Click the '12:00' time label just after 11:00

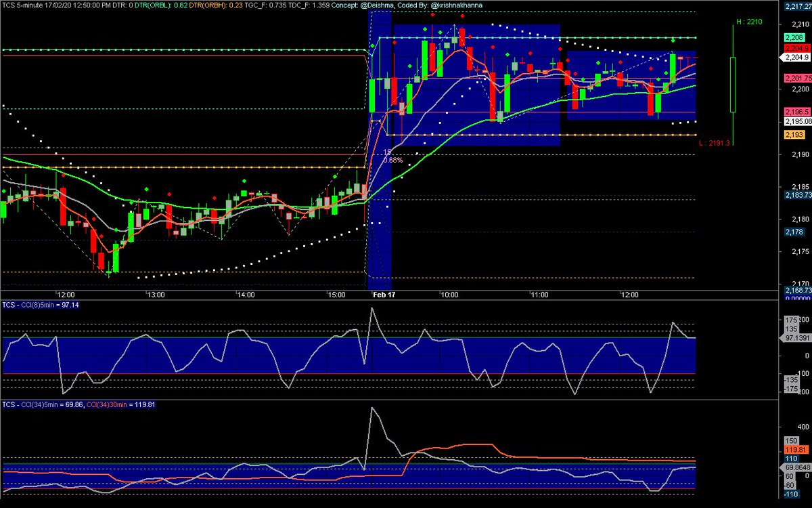coord(629,295)
